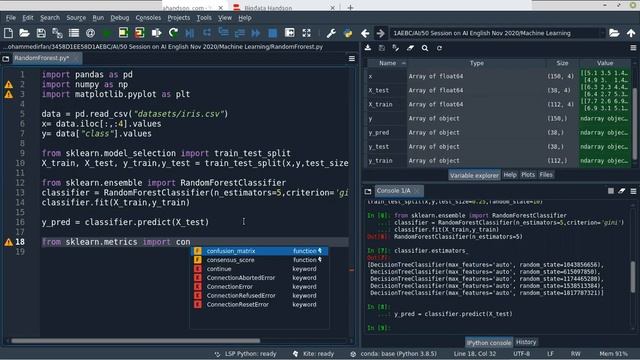Switch to the Plots pane tab
This screenshot has width=640, height=360.
pos(528,175)
